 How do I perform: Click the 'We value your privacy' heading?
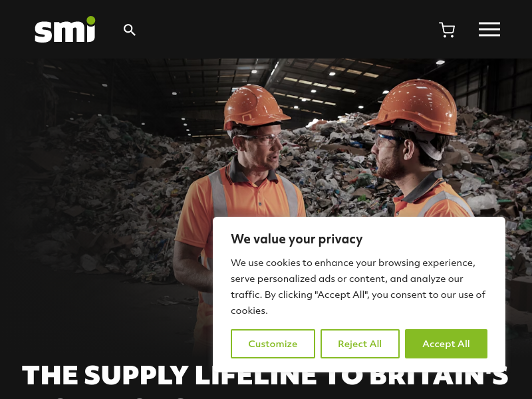[297, 239]
